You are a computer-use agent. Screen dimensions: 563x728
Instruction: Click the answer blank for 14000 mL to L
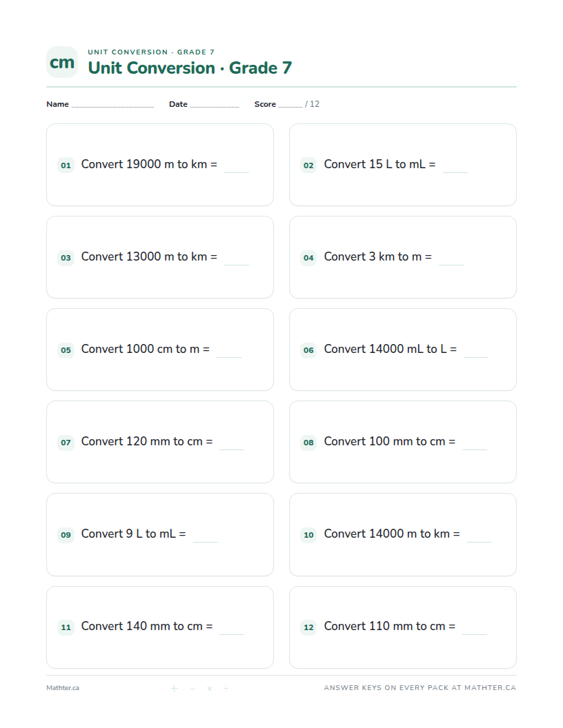[x=476, y=356]
